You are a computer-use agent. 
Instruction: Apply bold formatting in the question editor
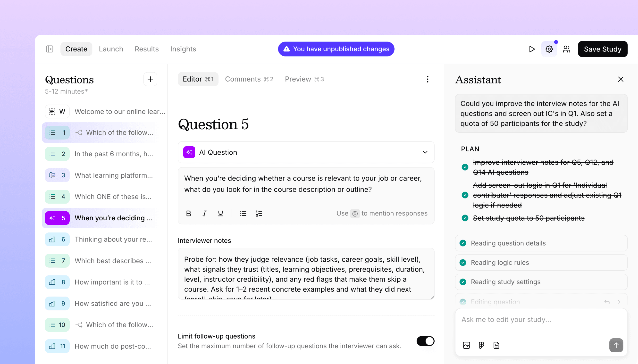[188, 213]
